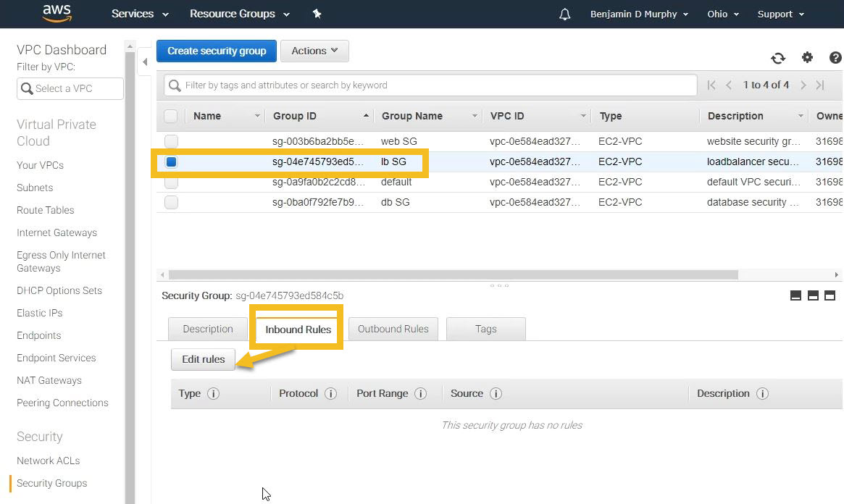Screen dimensions: 844x504
Task: Click the Edit rules button
Action: [203, 359]
